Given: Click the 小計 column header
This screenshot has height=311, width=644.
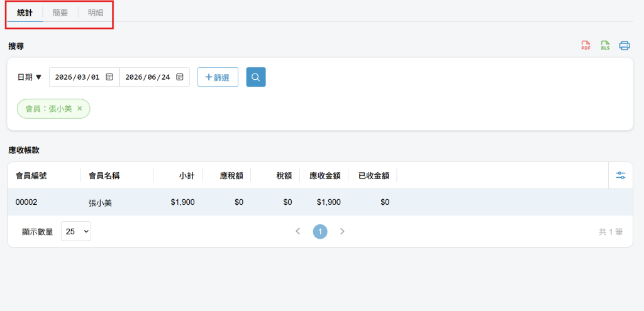Looking at the screenshot, I should click(187, 175).
